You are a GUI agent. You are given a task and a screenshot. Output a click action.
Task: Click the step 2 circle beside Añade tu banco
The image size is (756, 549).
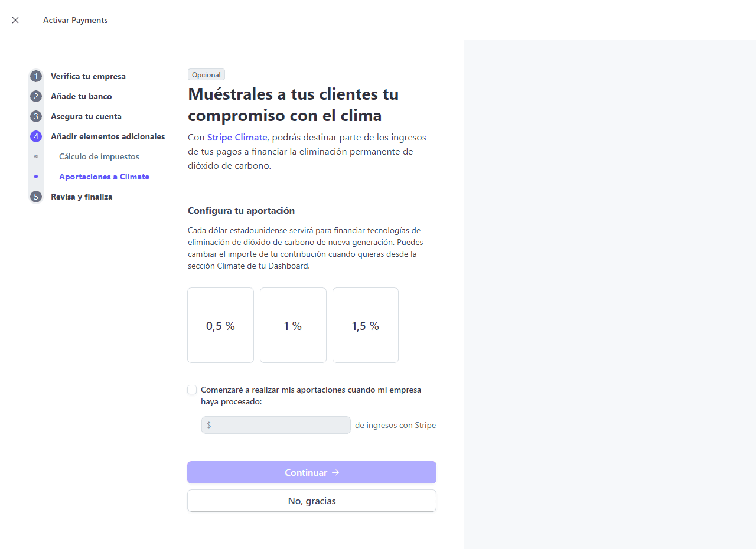click(36, 96)
